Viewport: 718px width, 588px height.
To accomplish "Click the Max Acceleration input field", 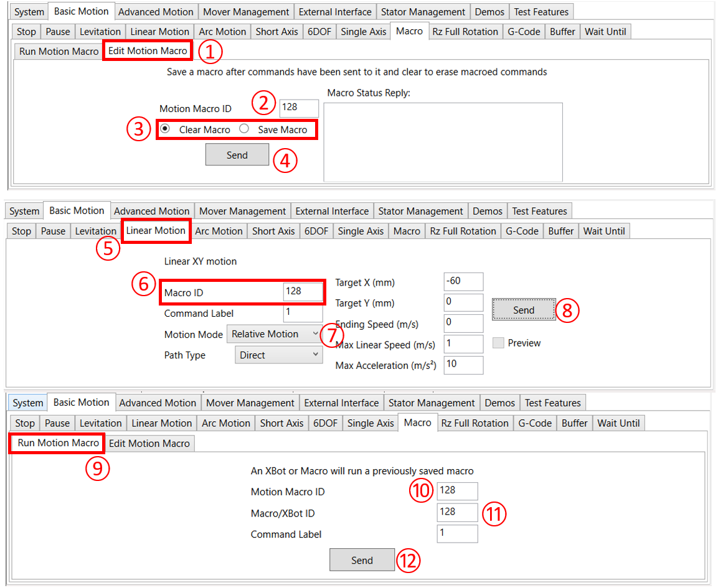I will tap(463, 365).
